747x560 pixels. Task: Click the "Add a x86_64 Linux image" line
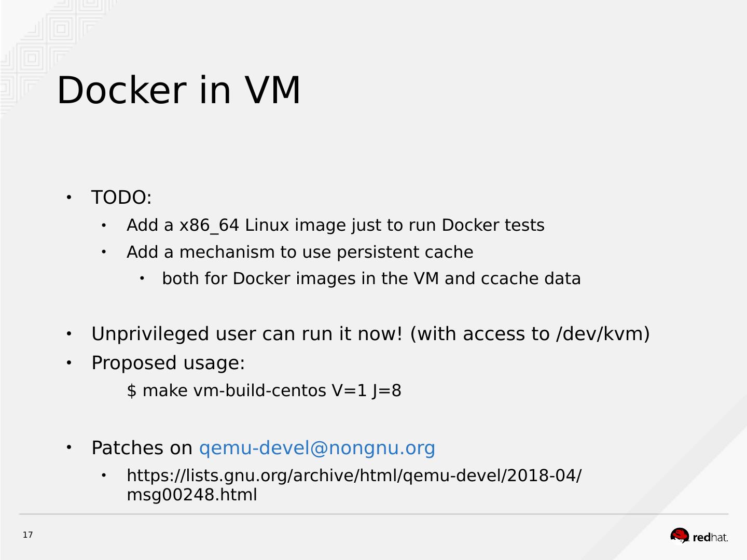[335, 225]
